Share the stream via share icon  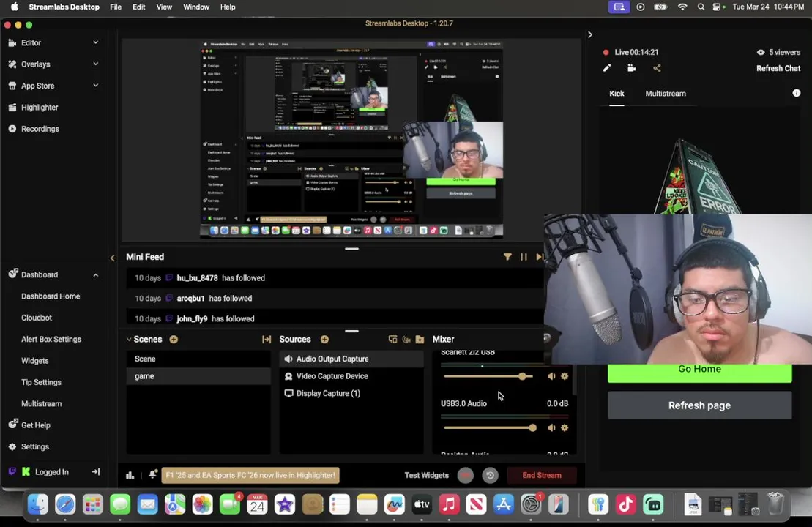point(657,68)
